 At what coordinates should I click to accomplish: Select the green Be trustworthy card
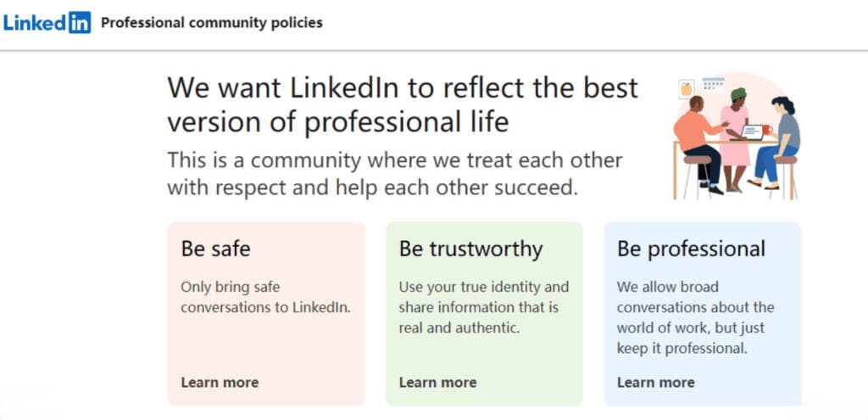coord(484,314)
